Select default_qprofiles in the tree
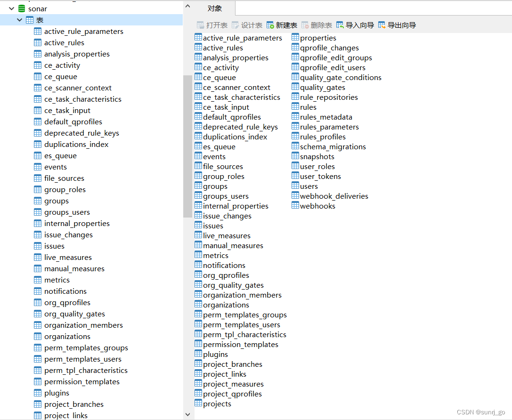 coord(73,122)
